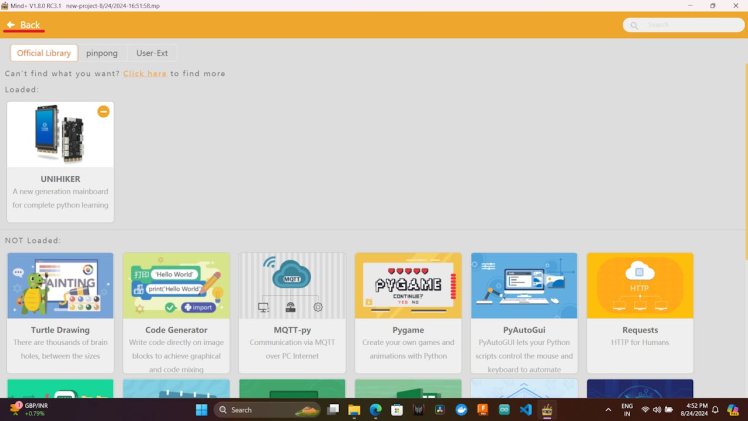Add the MQTT-py library
748x421 pixels.
click(292, 286)
